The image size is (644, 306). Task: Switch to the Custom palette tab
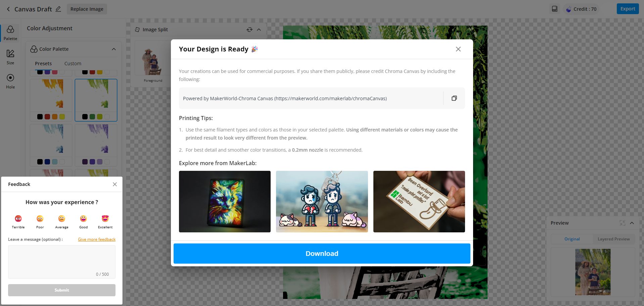tap(73, 64)
